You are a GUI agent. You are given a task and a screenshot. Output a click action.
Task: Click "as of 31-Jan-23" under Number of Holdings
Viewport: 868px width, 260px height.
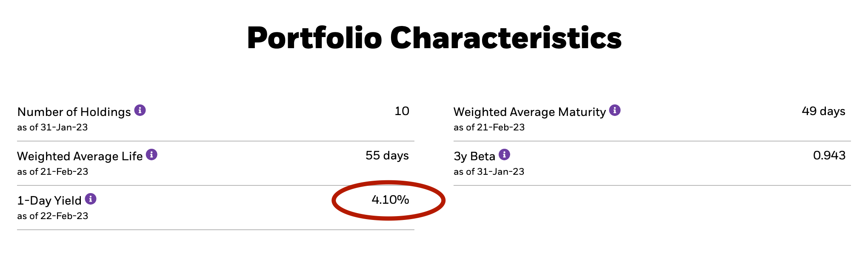[52, 127]
